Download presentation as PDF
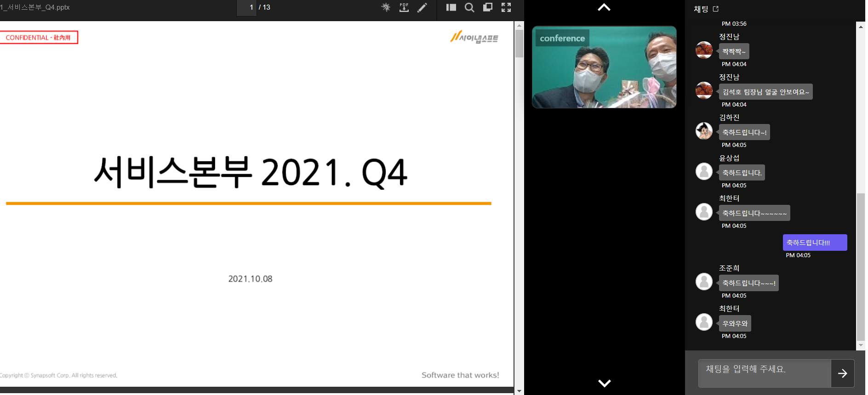Viewport: 868px width, 395px height. (x=404, y=7)
